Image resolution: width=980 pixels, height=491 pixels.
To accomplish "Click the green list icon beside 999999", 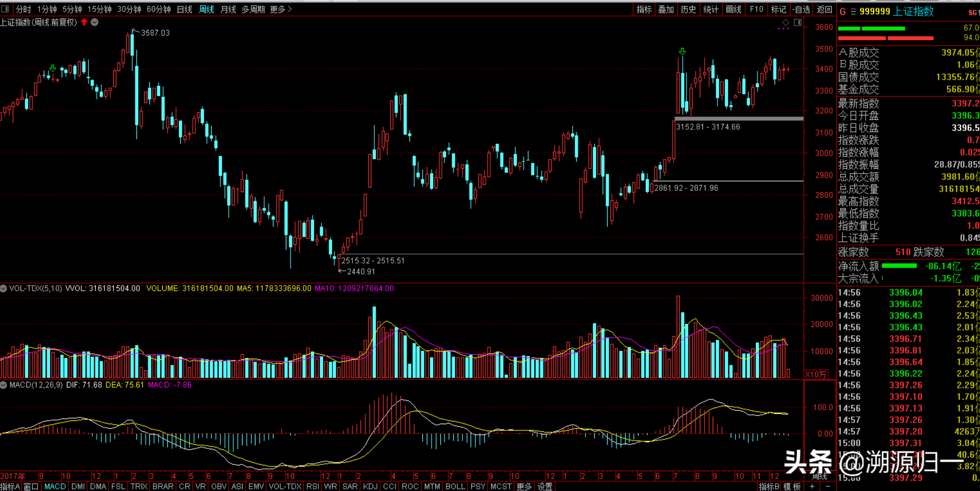I will pos(853,11).
